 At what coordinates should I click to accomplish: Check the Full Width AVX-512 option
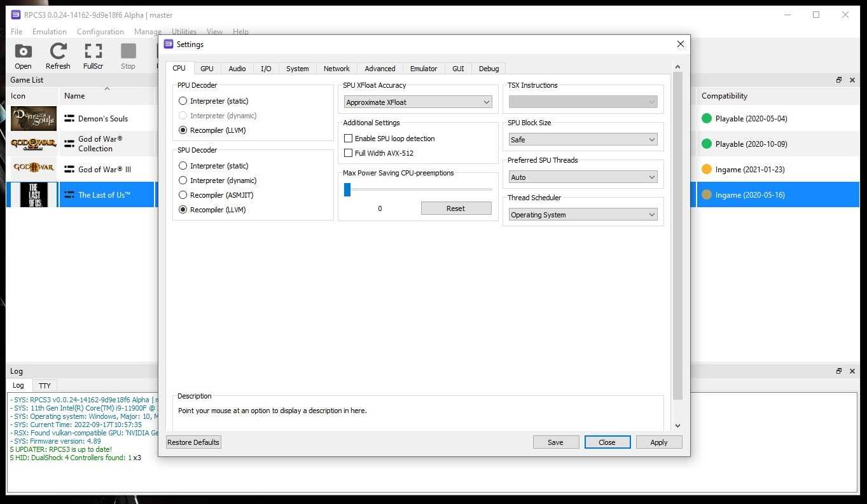[348, 153]
